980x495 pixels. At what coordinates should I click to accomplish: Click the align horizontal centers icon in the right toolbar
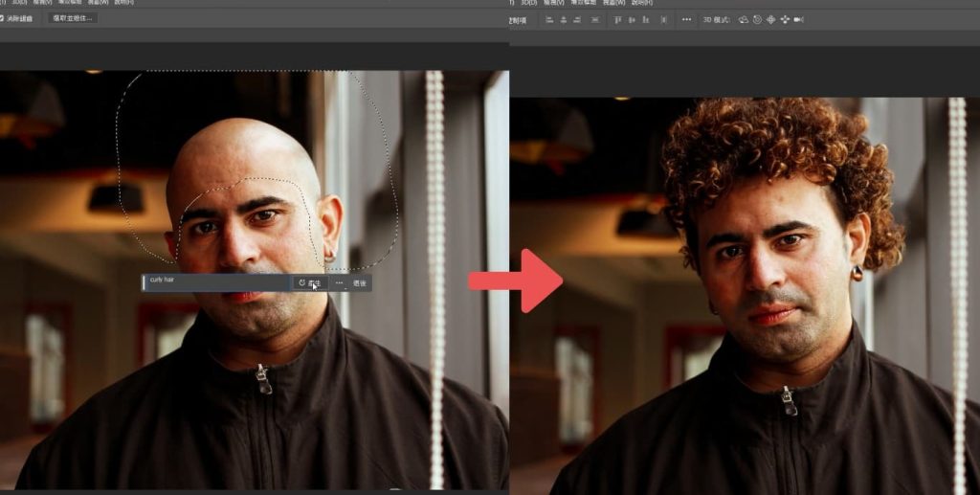pos(563,20)
